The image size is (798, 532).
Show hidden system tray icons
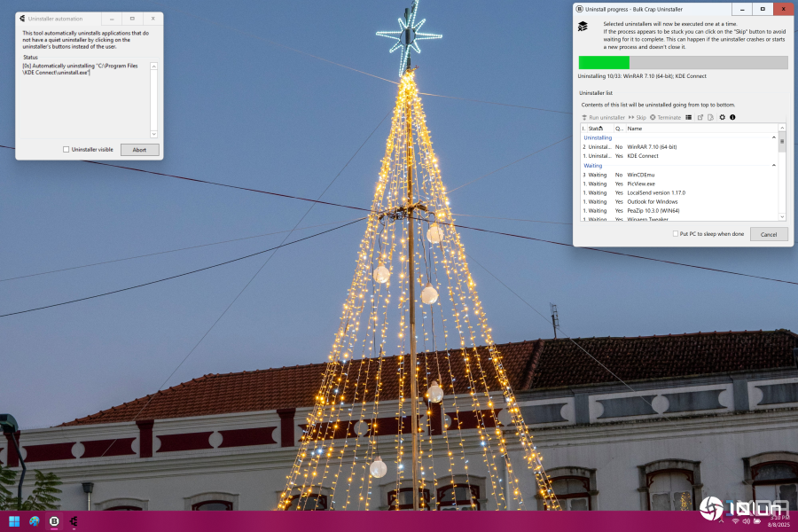tap(720, 521)
